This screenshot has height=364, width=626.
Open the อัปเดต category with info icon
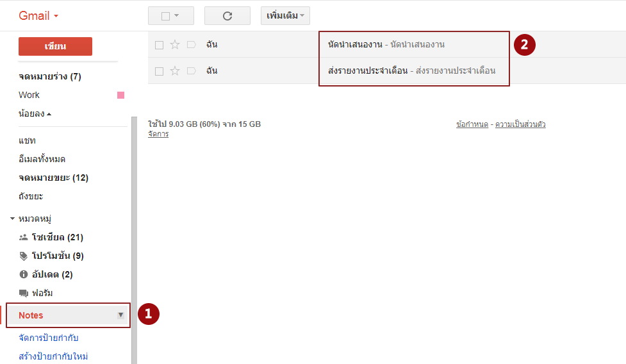coord(52,275)
